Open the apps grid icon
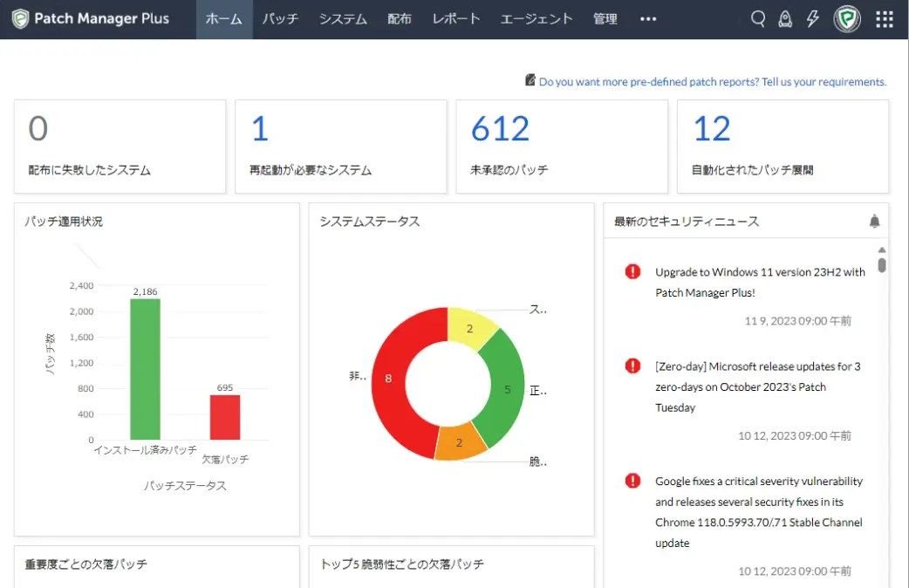 [x=884, y=19]
